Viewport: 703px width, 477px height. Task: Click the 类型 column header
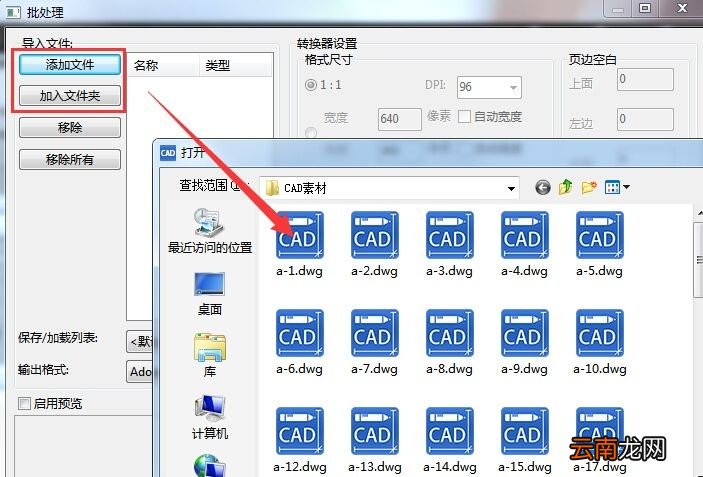pos(235,65)
